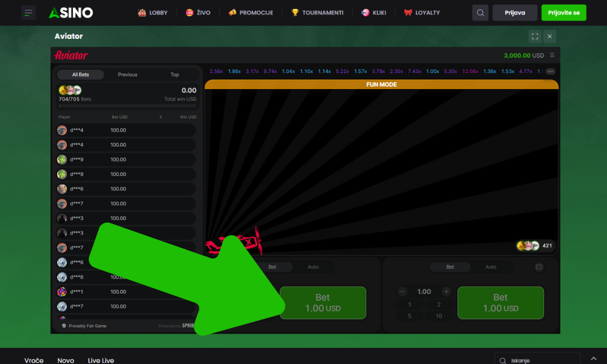Viewport: 607px width, 364px height.
Task: Switch to the Previous bets tab
Action: click(127, 75)
